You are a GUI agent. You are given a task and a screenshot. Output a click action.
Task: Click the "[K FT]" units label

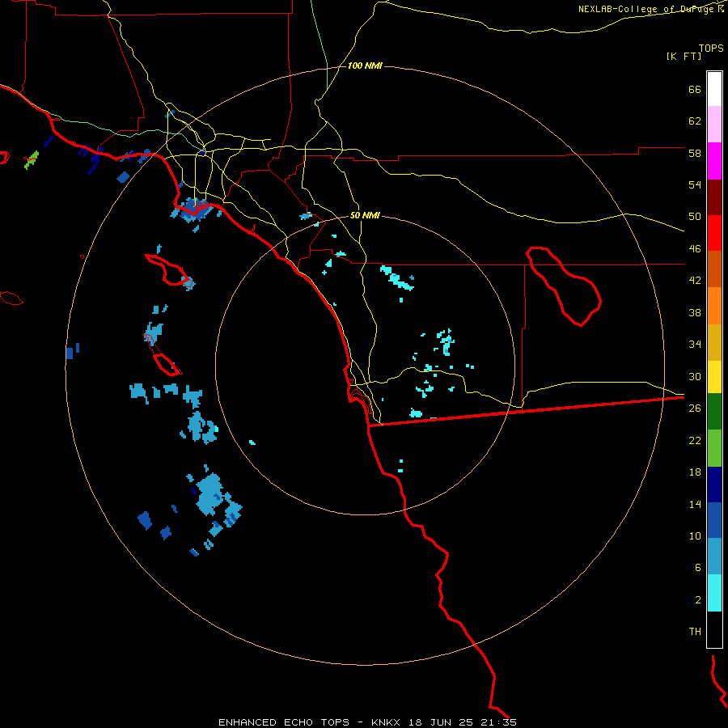(x=684, y=57)
